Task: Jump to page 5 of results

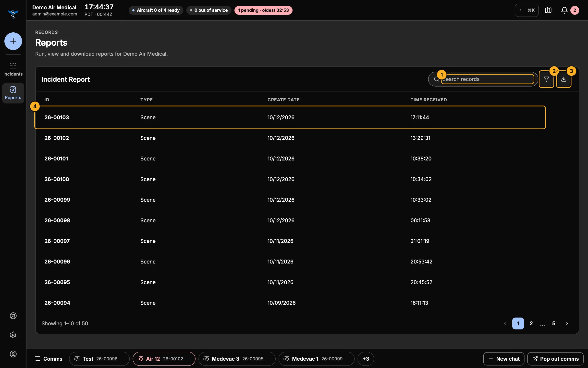Action: point(554,324)
